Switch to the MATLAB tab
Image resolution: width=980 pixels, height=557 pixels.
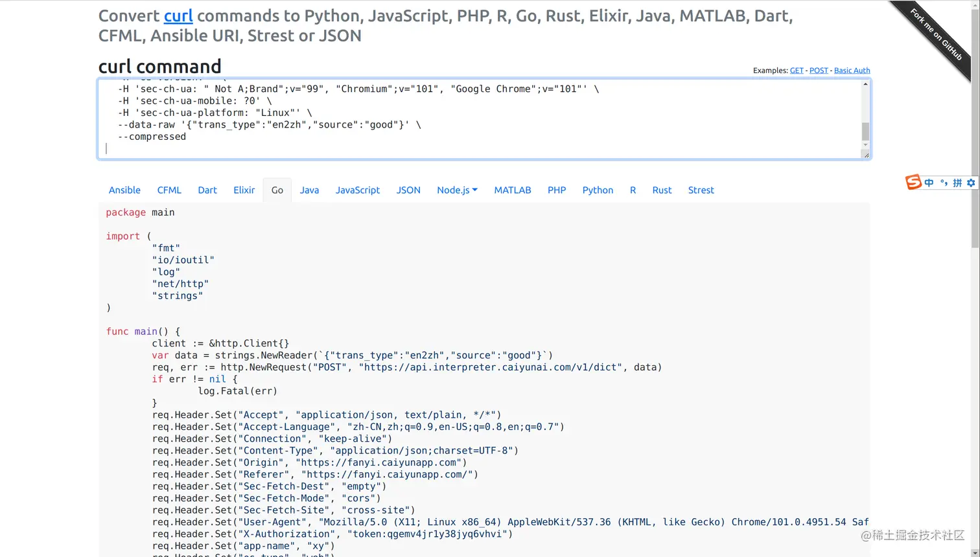coord(513,190)
